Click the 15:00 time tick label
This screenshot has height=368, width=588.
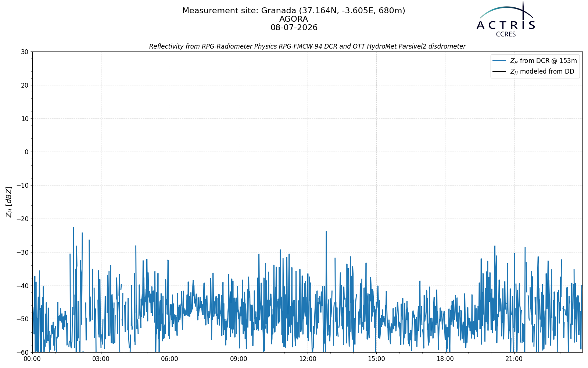tap(376, 359)
